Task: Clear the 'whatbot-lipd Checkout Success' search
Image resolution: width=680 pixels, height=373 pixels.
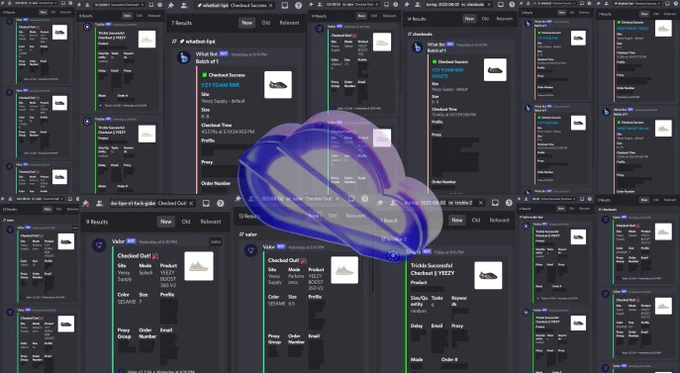Action: 271,5
